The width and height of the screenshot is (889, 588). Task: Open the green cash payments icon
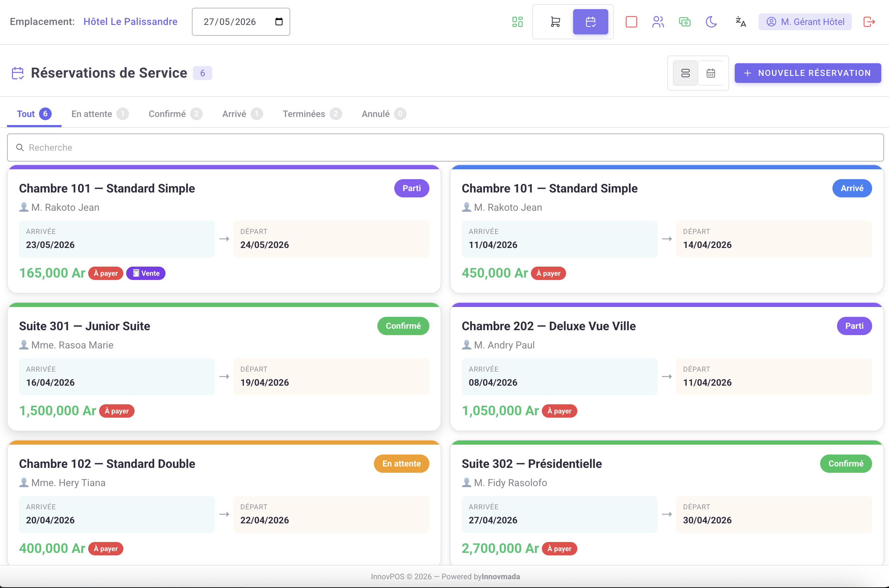tap(684, 22)
